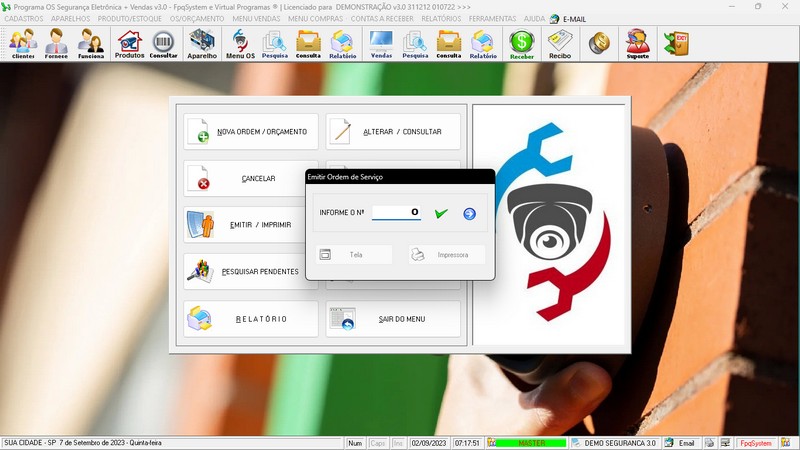Open the RELATÓRIOS menu
This screenshot has height=450, width=800.
click(x=441, y=18)
